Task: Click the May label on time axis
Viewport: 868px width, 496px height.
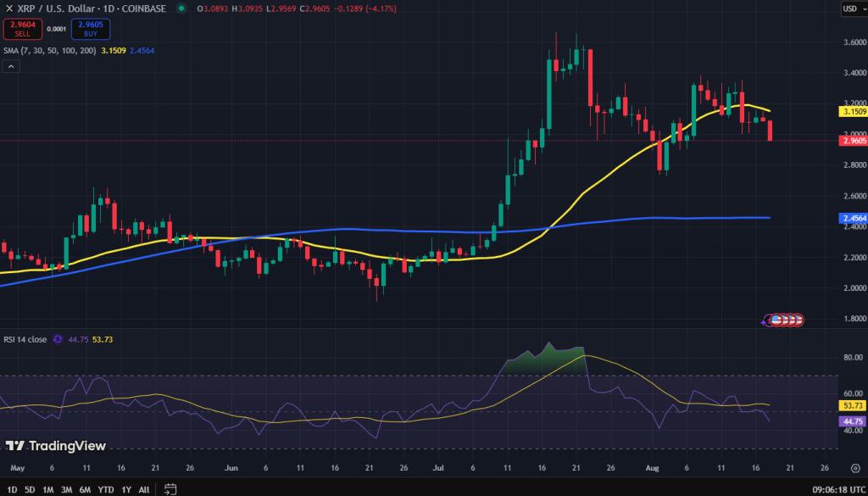Action: pyautogui.click(x=18, y=468)
